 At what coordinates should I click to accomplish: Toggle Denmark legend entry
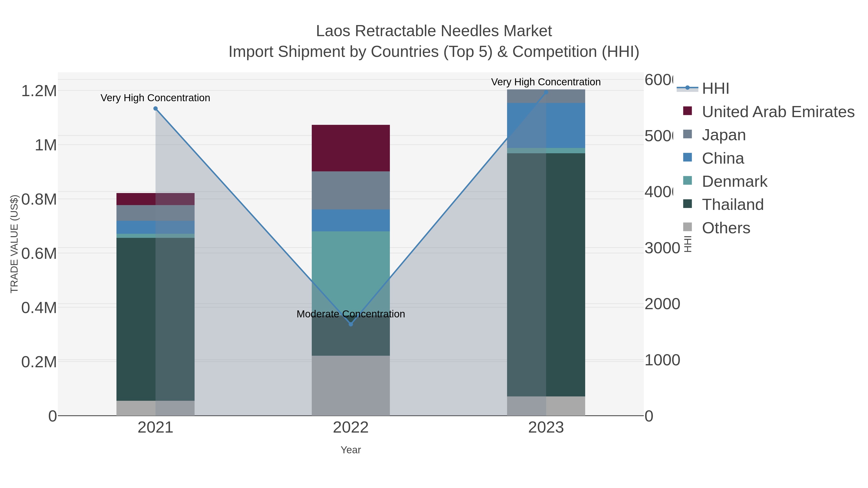click(725, 181)
